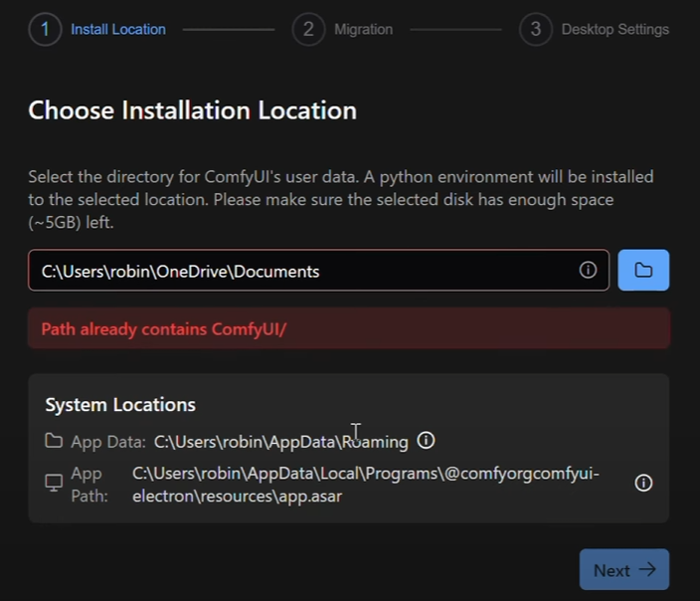Focus the installation path input field

coord(298,271)
